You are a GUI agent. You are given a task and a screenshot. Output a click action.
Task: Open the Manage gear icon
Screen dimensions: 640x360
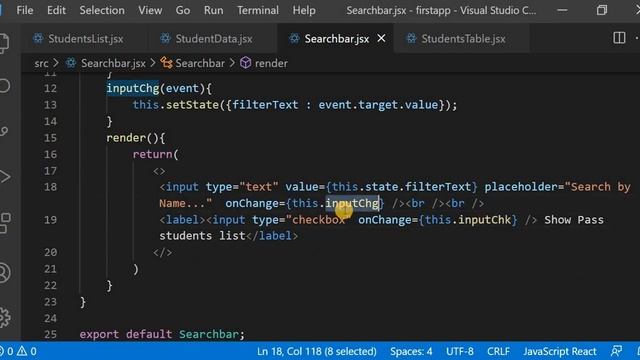coord(5,317)
